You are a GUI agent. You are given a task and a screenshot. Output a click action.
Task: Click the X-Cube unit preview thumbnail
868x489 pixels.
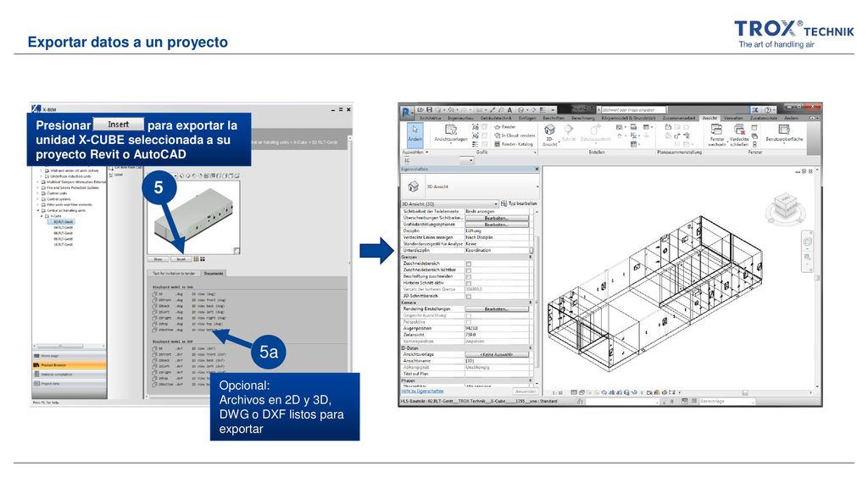coord(194,217)
